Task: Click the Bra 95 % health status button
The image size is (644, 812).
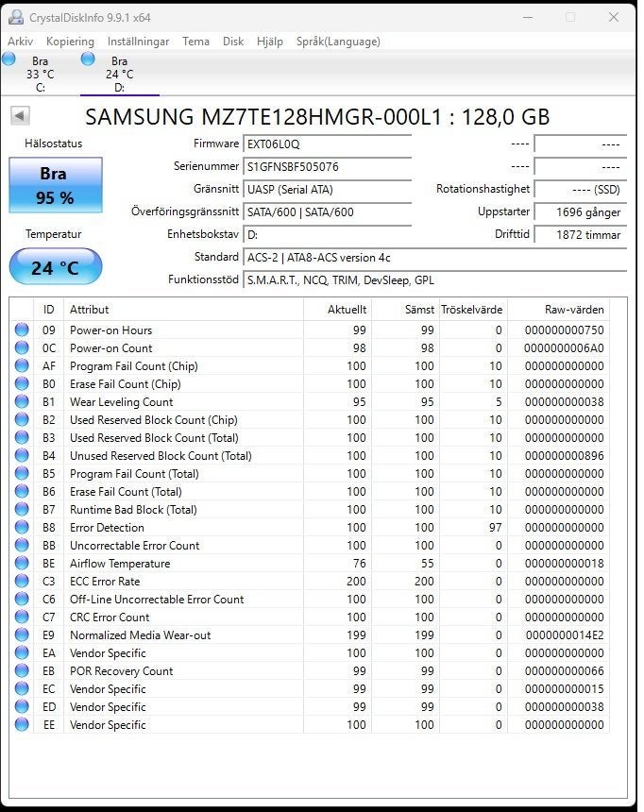Action: [x=56, y=185]
